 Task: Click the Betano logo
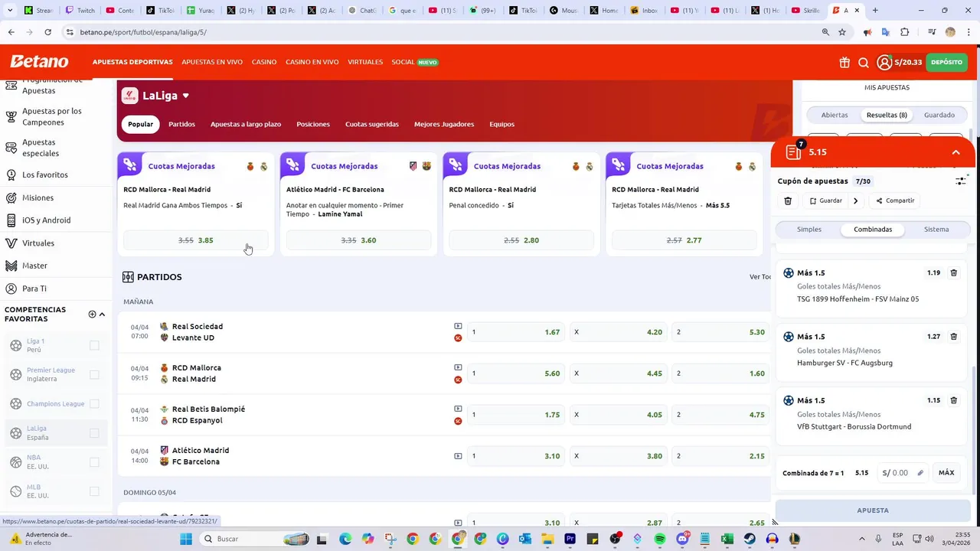(39, 62)
